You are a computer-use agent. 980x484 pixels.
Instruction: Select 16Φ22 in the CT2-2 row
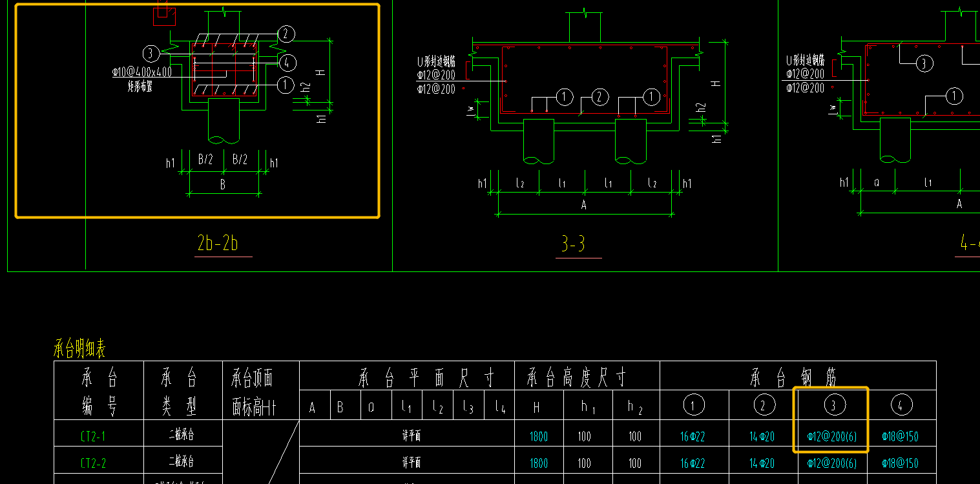coord(693,463)
